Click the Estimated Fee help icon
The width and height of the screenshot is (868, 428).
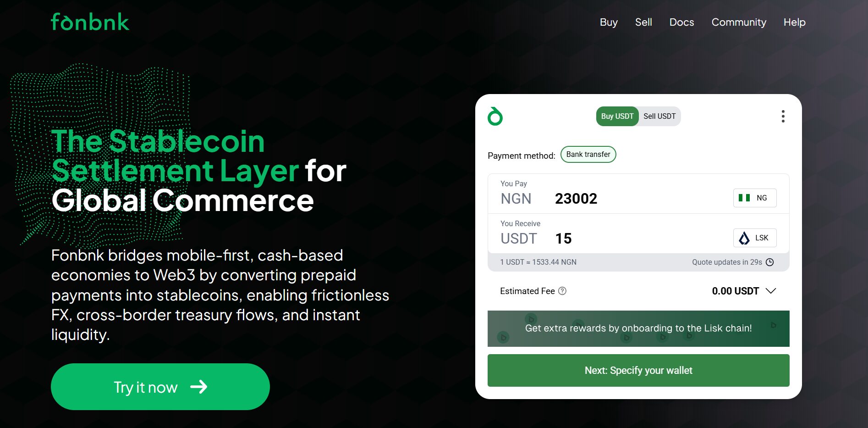[562, 291]
